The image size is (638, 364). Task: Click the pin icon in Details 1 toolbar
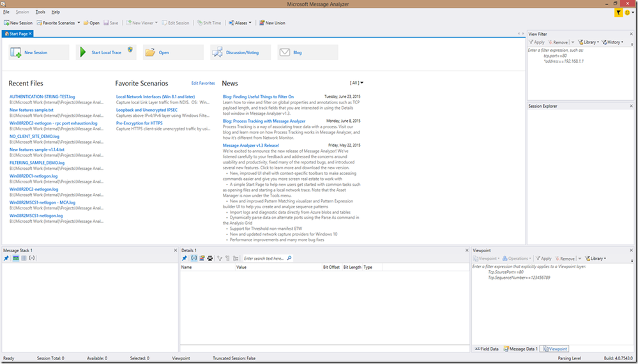[185, 258]
